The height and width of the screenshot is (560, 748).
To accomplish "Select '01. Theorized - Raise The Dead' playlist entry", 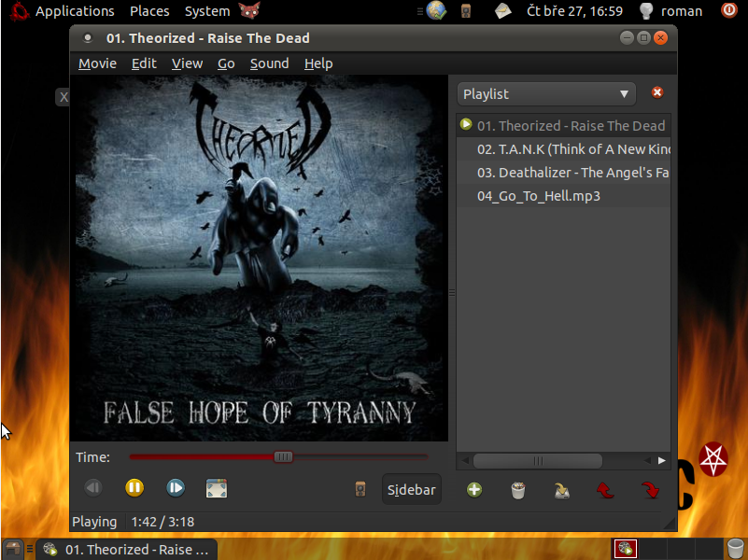I will 563,126.
